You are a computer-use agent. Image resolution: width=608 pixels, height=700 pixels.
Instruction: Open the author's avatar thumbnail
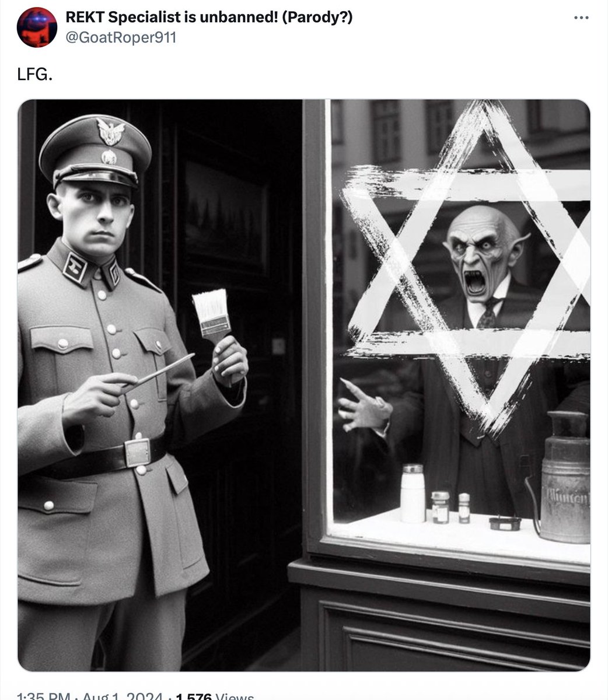point(37,27)
